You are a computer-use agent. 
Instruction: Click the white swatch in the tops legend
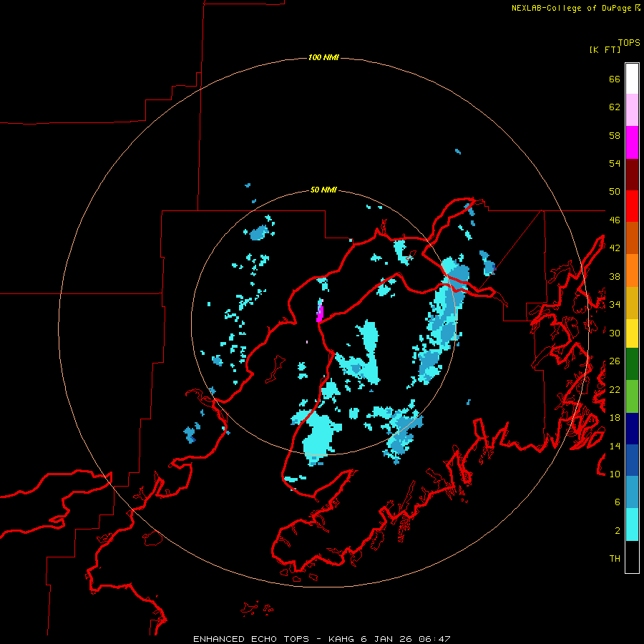tap(632, 79)
